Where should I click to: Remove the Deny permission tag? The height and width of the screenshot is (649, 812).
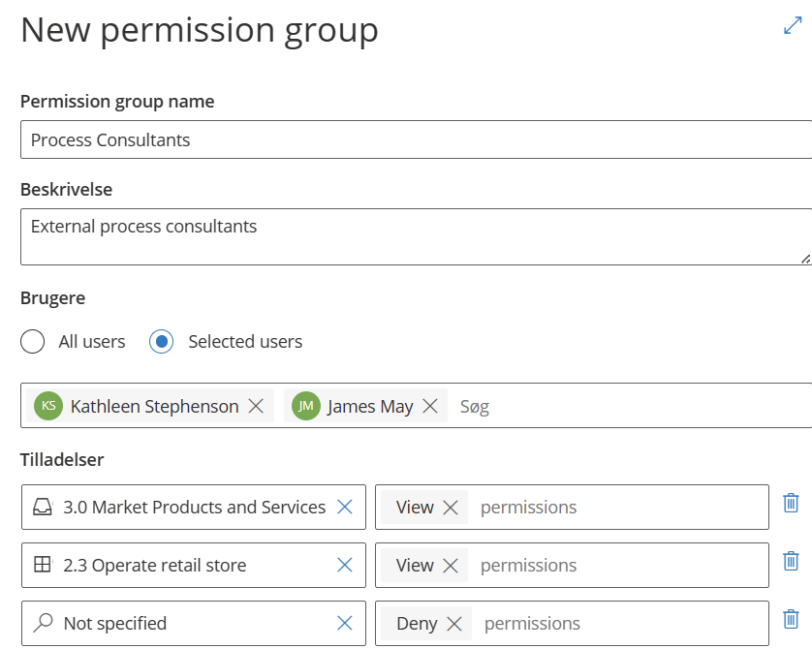pos(454,624)
